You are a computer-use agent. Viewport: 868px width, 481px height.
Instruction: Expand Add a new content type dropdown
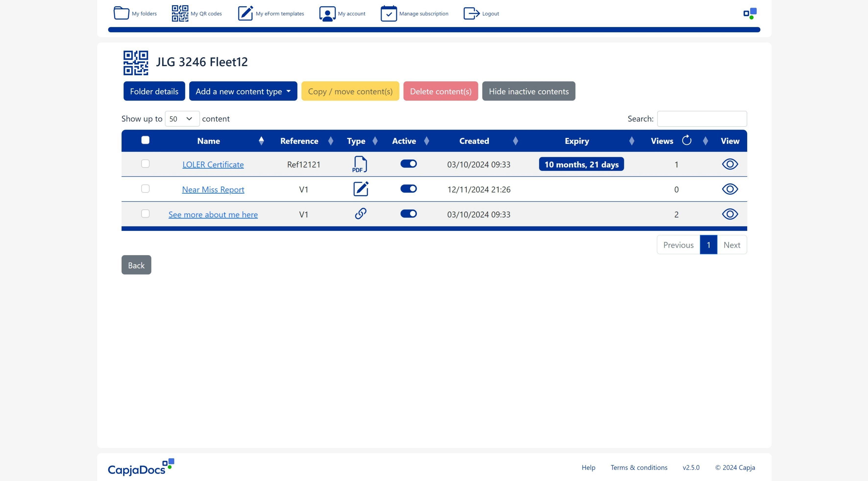coord(243,91)
